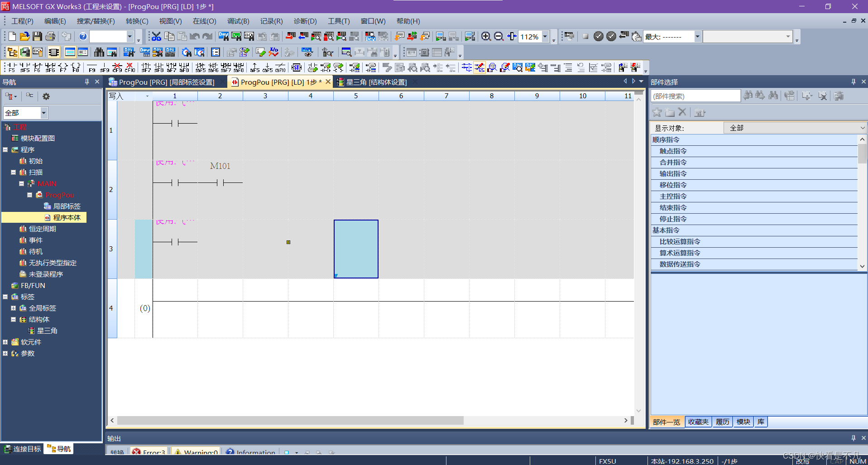The width and height of the screenshot is (868, 465).
Task: Click the Zoom Out magnifier icon
Action: tap(499, 36)
